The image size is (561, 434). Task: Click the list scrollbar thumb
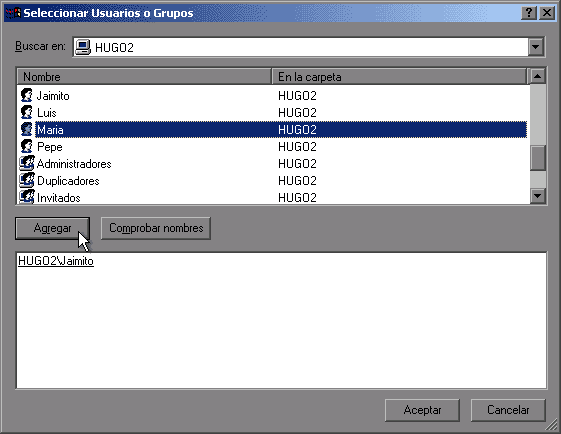[537, 158]
